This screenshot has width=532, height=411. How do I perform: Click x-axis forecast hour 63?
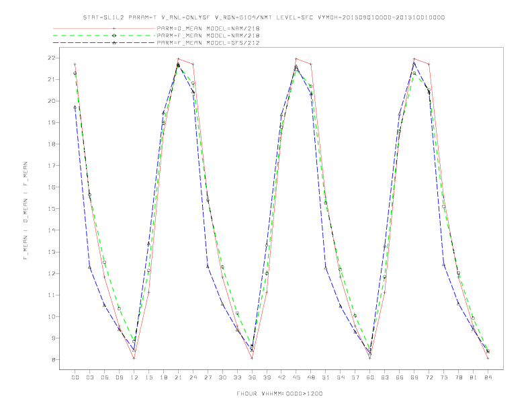[x=385, y=377]
